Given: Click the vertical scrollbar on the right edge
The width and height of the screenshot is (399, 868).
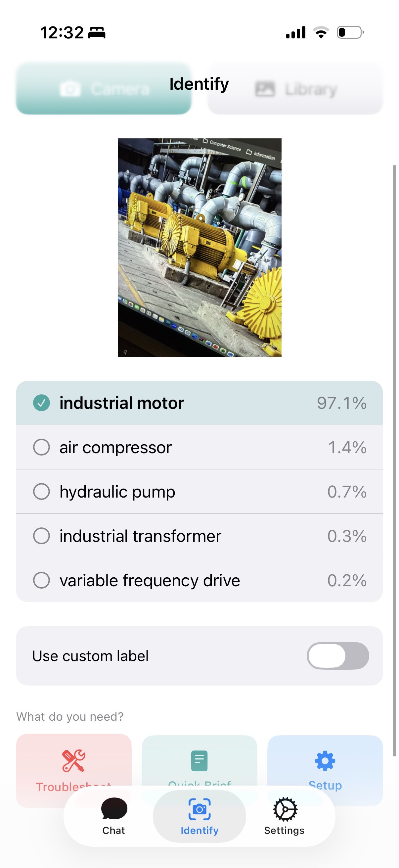Looking at the screenshot, I should (394, 458).
